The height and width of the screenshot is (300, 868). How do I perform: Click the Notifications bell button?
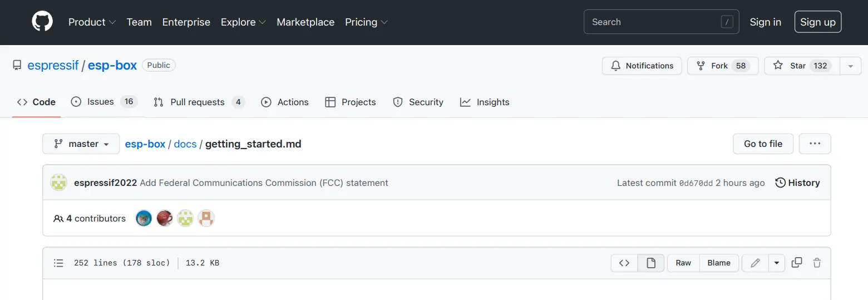point(642,66)
